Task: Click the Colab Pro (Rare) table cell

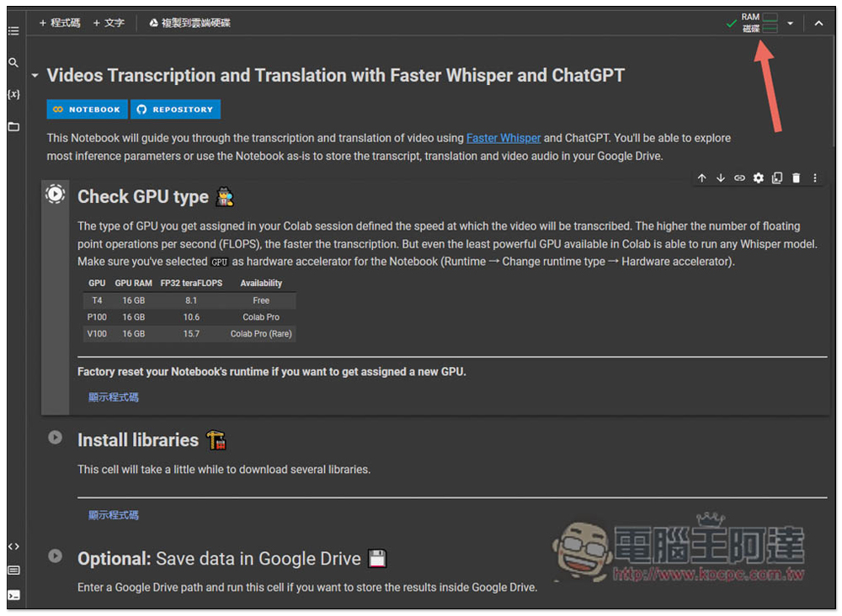Action: click(261, 334)
